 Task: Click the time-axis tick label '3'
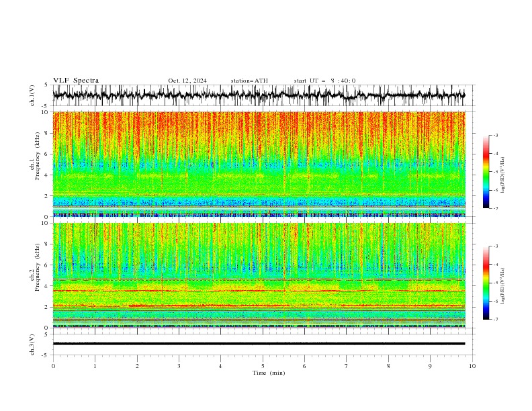[x=179, y=366]
